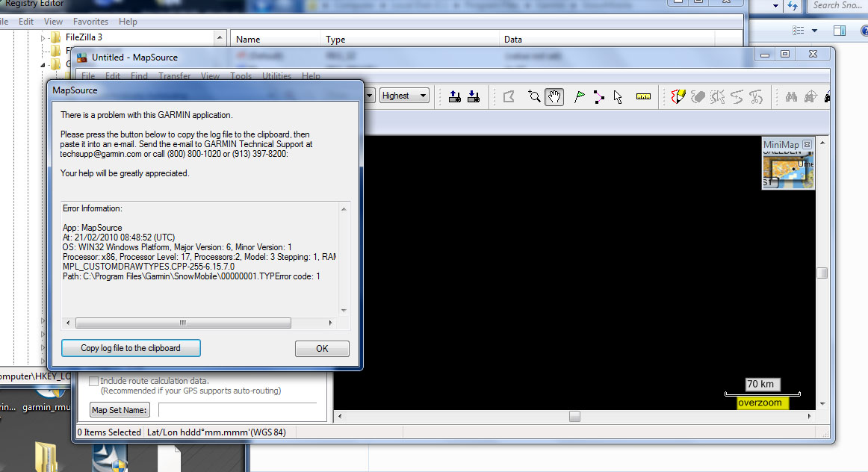This screenshot has width=868, height=472.
Task: Select the Zoom magnifier tool
Action: click(534, 97)
